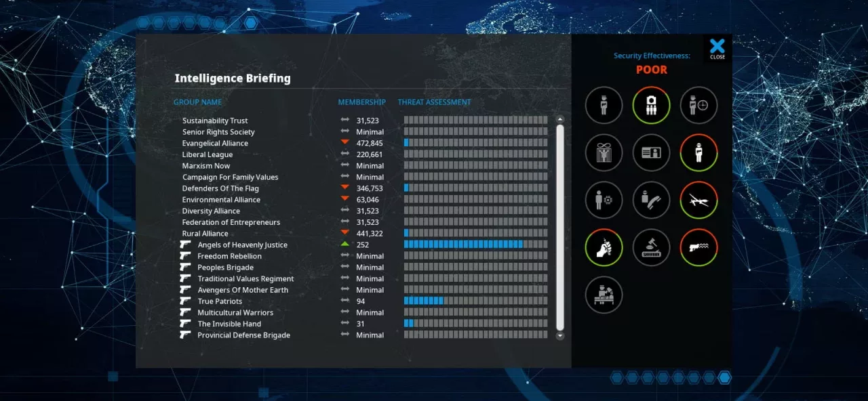The width and height of the screenshot is (868, 401).
Task: Click the Membership column header
Action: click(362, 102)
